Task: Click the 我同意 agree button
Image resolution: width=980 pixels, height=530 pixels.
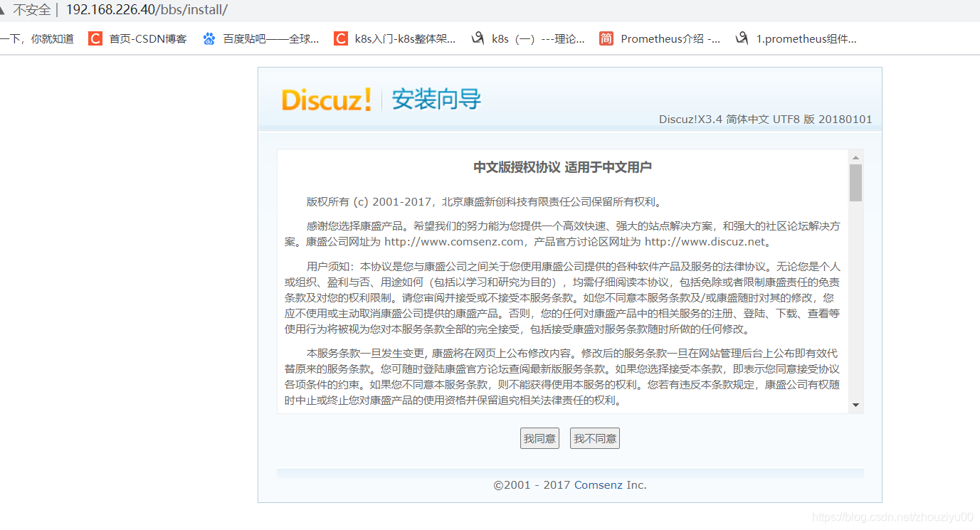Action: (539, 438)
